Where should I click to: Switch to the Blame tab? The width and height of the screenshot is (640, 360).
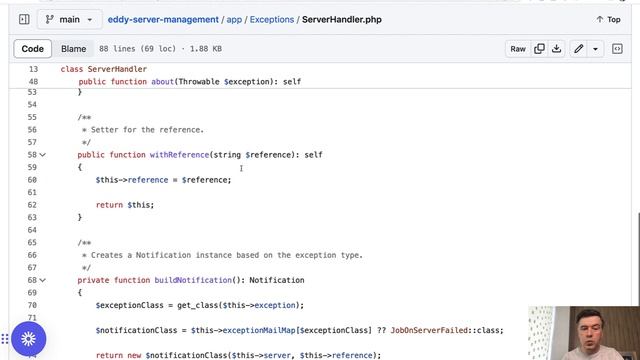[x=73, y=49]
